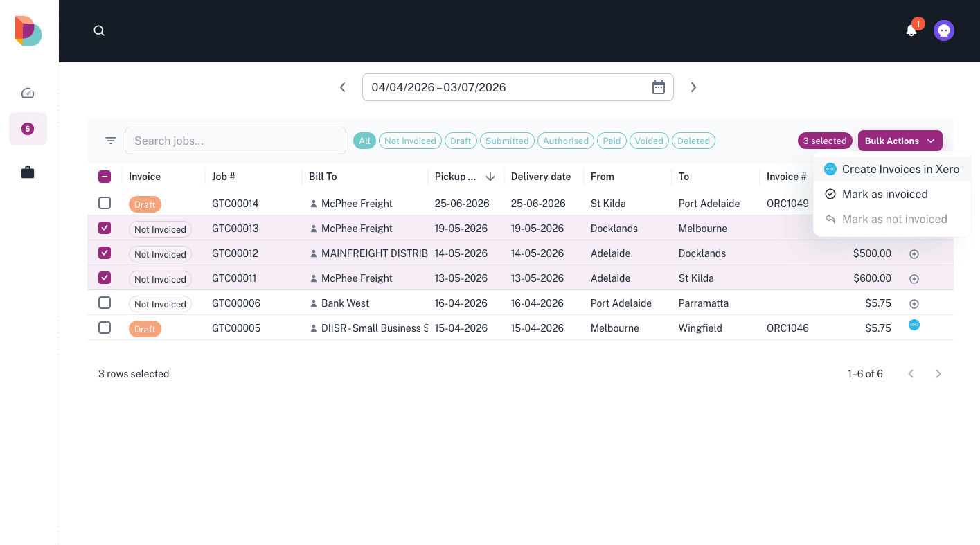Click job number GTC00013

click(x=235, y=229)
